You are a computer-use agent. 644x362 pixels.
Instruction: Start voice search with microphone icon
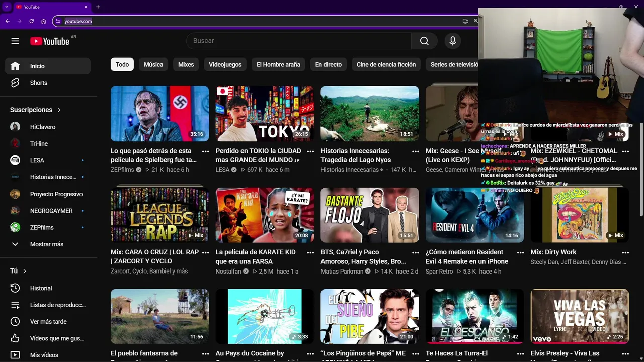click(453, 41)
